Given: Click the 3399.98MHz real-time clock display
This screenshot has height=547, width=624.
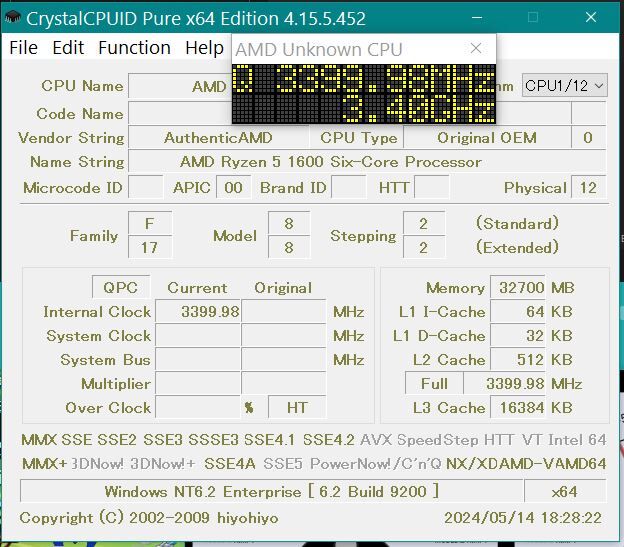Looking at the screenshot, I should click(364, 94).
